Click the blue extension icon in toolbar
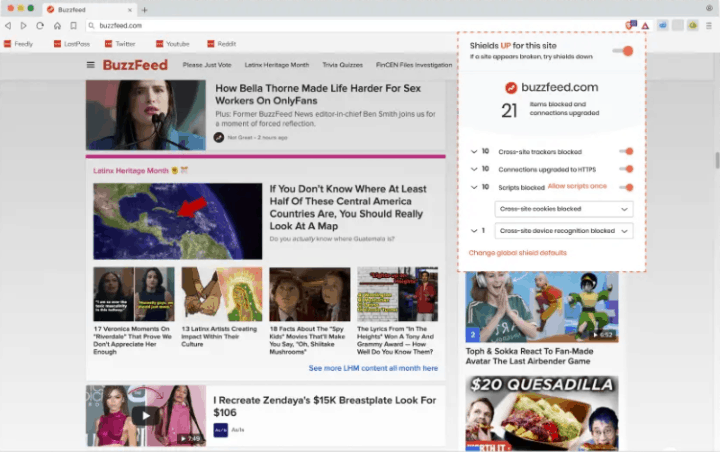This screenshot has height=452, width=720. 663,25
